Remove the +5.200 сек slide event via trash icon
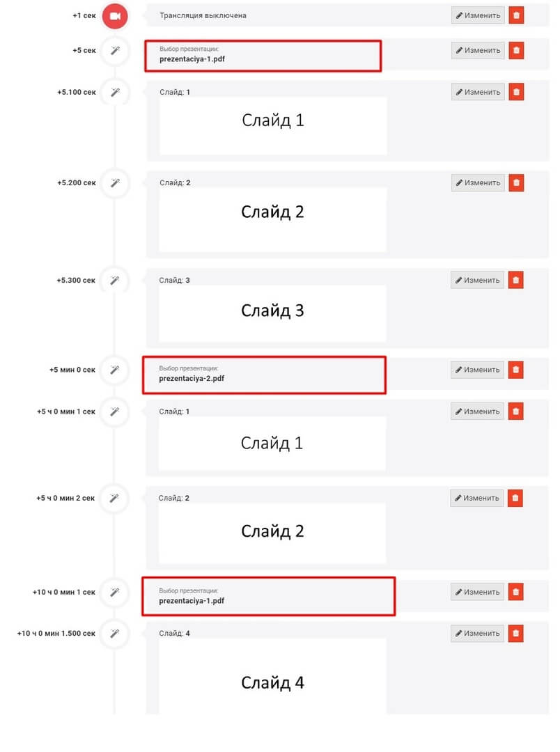The height and width of the screenshot is (752, 560). 516,183
